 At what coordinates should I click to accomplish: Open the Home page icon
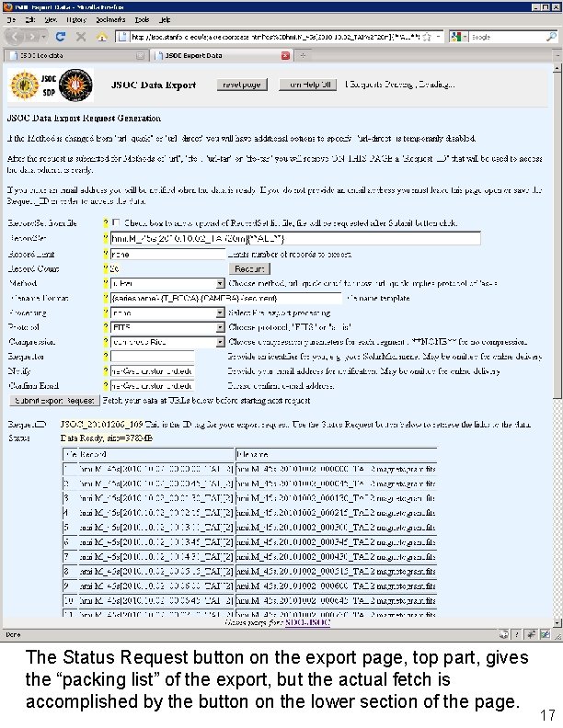pyautogui.click(x=102, y=37)
